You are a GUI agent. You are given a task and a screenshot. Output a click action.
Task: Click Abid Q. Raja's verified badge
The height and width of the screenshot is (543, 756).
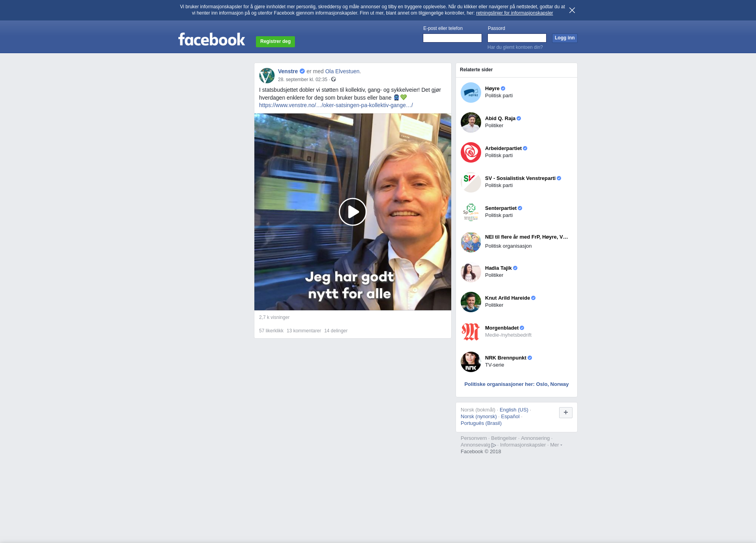(519, 119)
